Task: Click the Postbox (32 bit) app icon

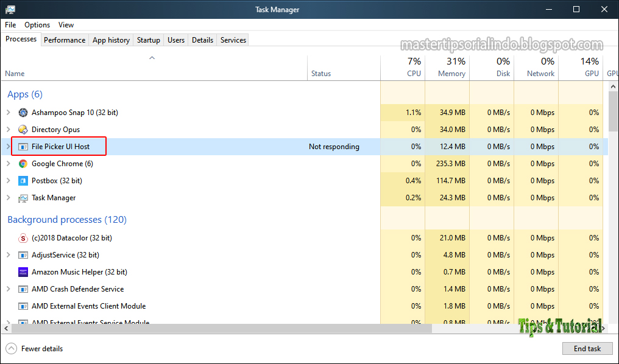Action: click(x=23, y=180)
